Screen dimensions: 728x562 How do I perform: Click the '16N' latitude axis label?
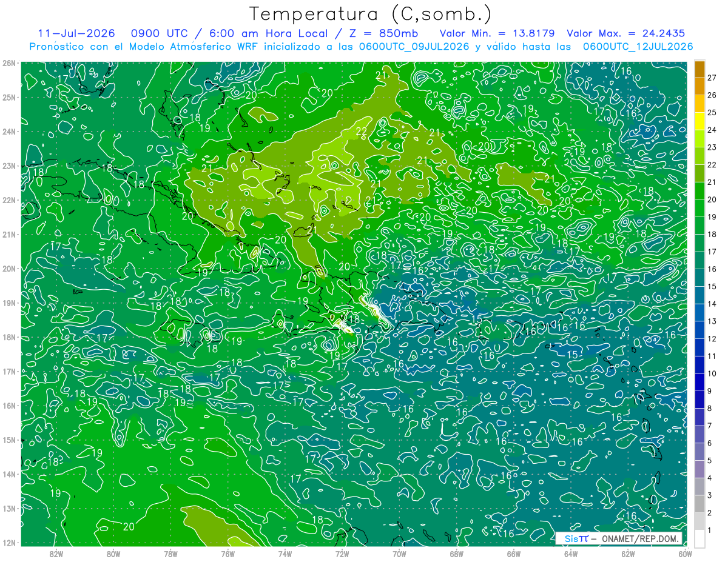click(x=9, y=406)
